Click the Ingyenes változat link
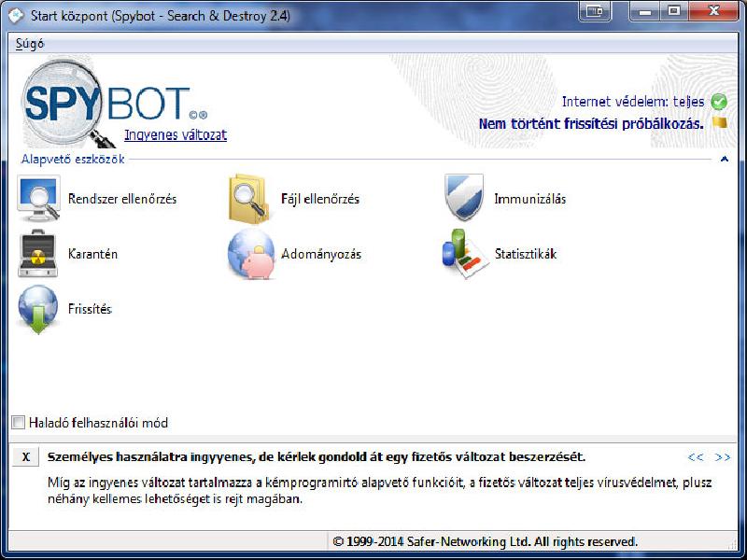Screen dimensions: 747x560 coord(176,134)
